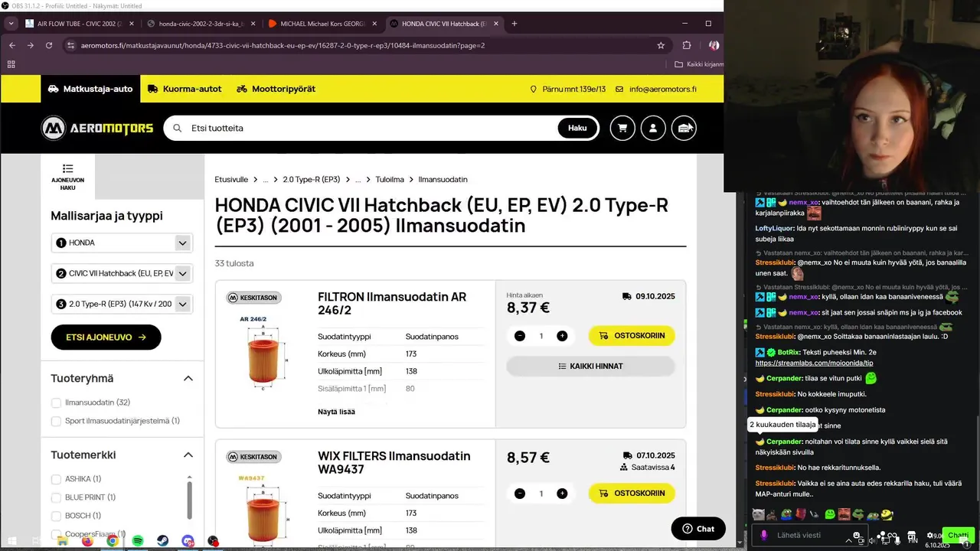
Task: Open Spotify from the taskbar
Action: [x=138, y=541]
